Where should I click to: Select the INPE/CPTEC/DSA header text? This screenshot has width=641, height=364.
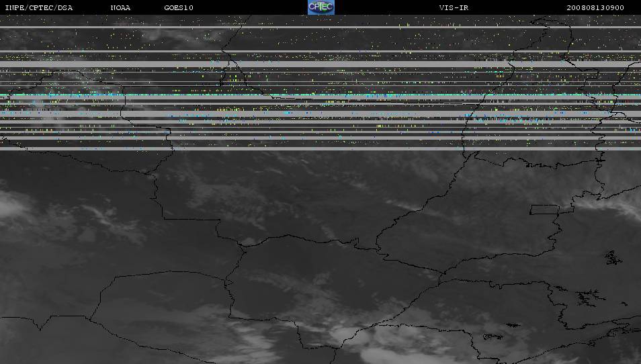pos(39,8)
